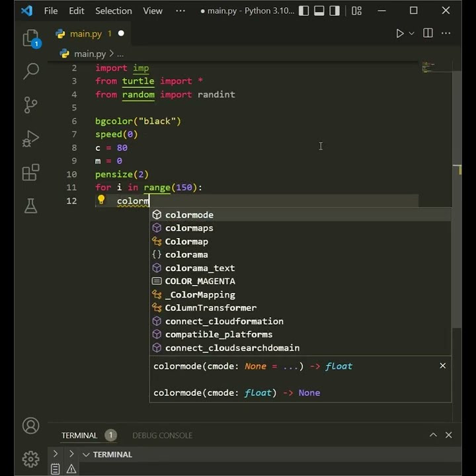Choose the colormaps suggestion
Screen dimensions: 476x476
click(301, 228)
